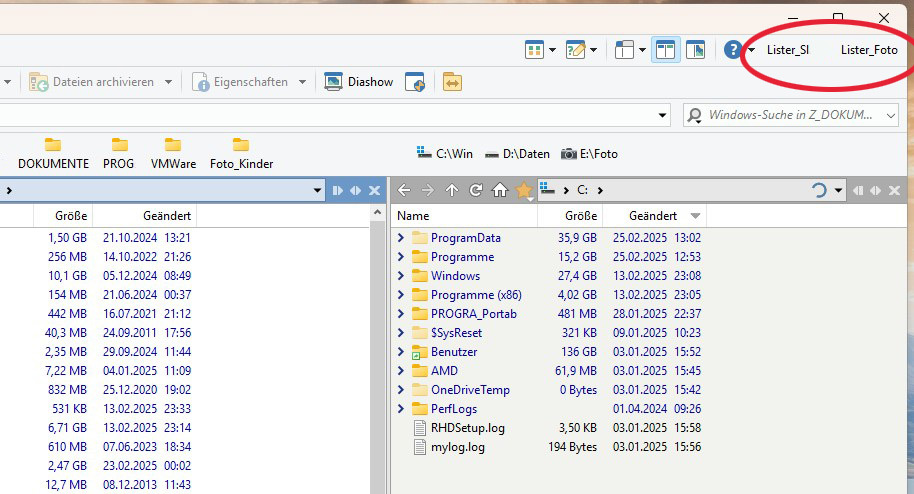Viewport: 914px width, 494px height.
Task: Sort left pane by Geändert column
Action: pos(145,216)
